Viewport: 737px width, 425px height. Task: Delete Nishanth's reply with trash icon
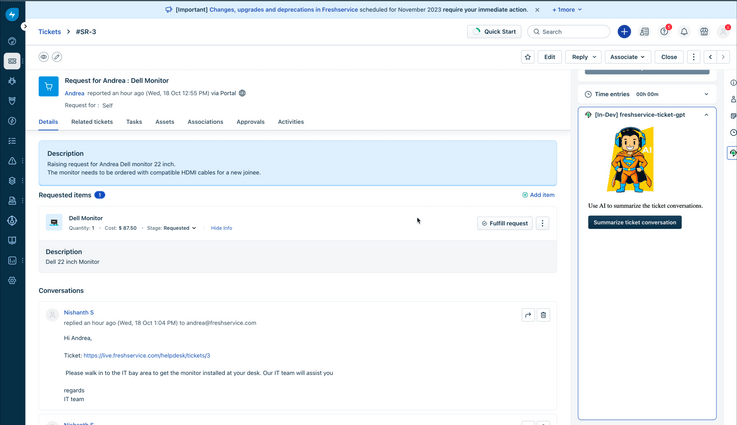(x=543, y=315)
